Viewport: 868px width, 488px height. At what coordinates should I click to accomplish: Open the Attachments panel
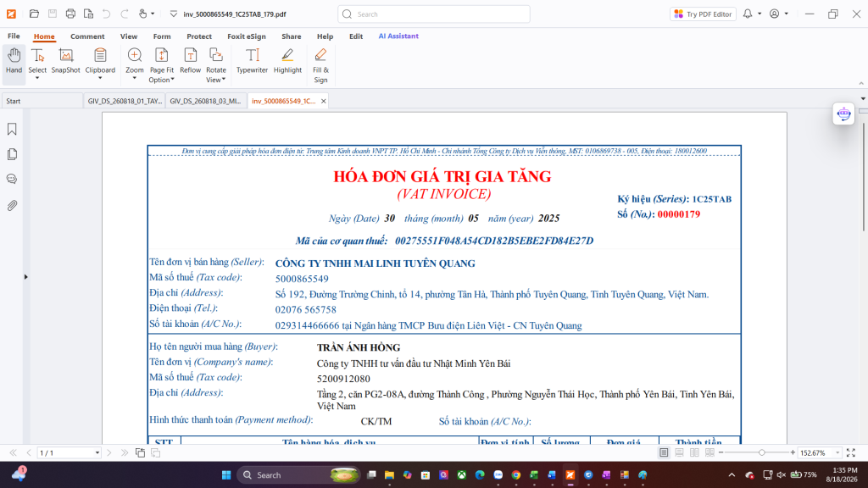coord(12,205)
